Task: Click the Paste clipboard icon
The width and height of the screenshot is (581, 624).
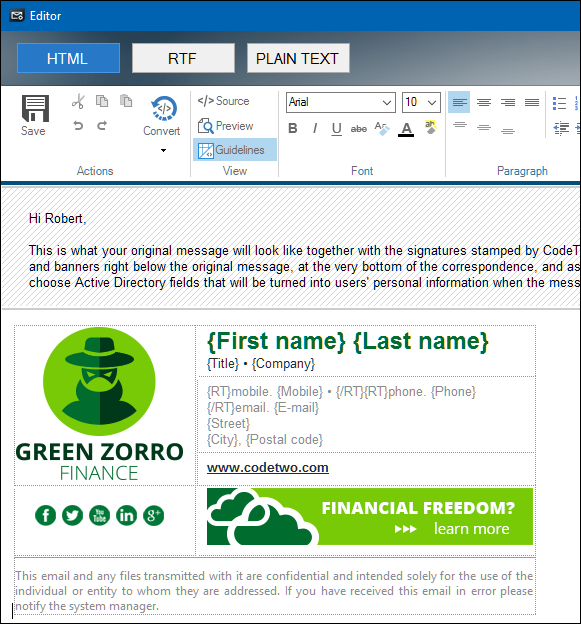Action: 126,101
